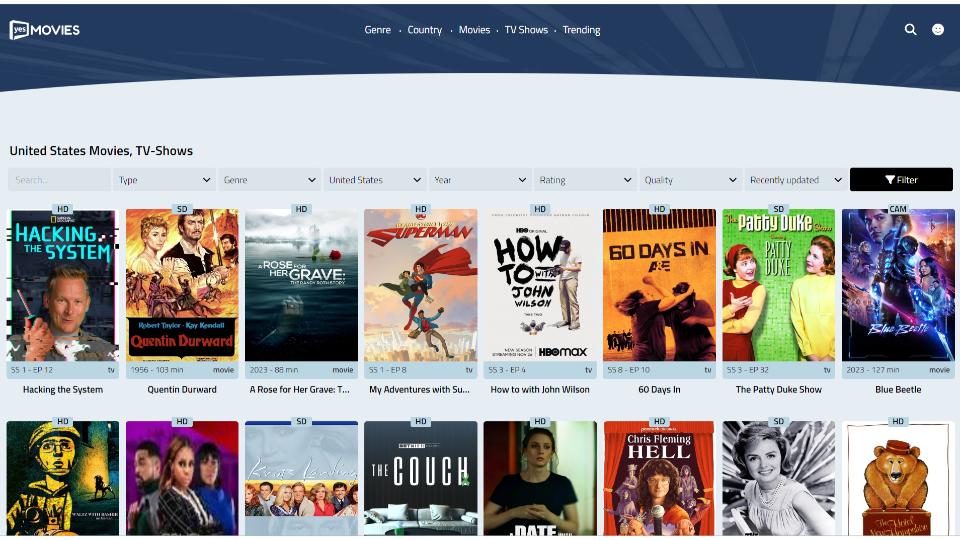Open the Blue Beetle poster
The image size is (960, 540).
coord(898,285)
